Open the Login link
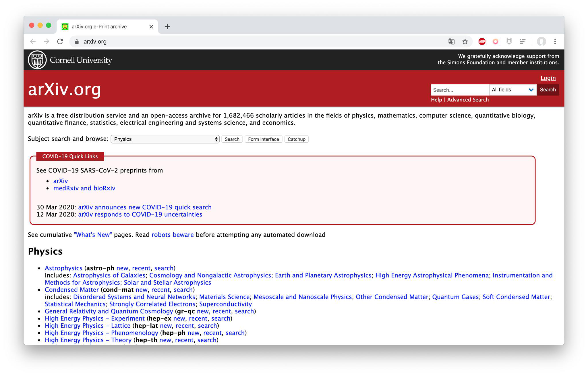Viewport: 588px width, 376px height. [x=548, y=78]
